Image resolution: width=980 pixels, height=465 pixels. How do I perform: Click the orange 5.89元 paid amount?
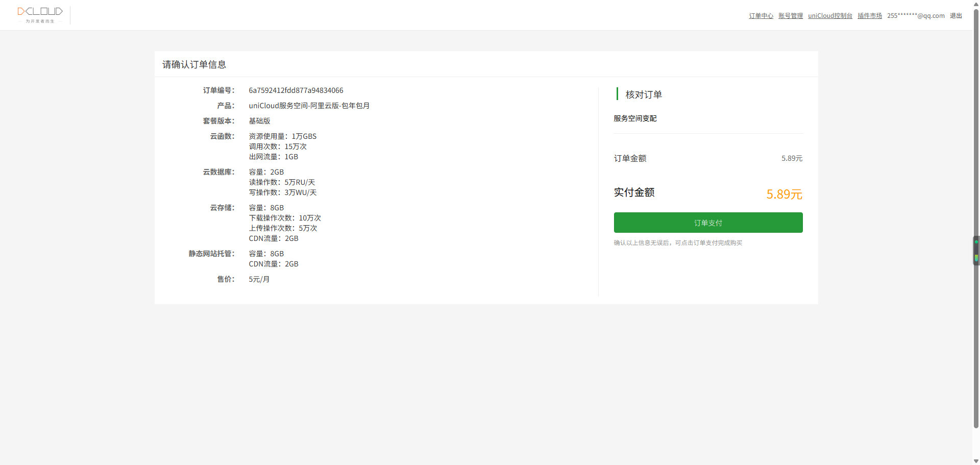[x=785, y=194]
